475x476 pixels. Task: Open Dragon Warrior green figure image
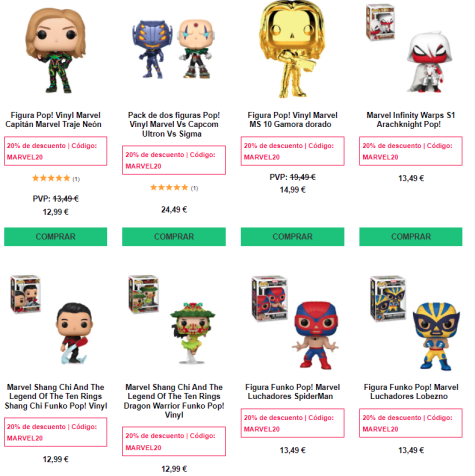point(173,319)
